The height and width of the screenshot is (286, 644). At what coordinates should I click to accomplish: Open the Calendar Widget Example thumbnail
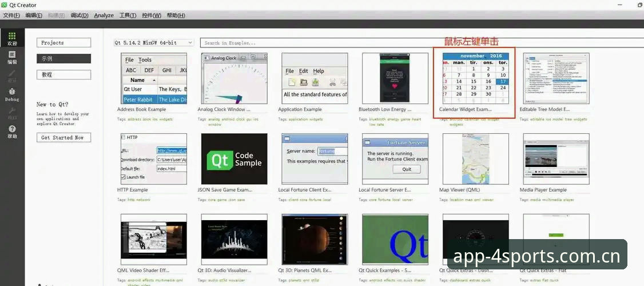click(x=476, y=78)
